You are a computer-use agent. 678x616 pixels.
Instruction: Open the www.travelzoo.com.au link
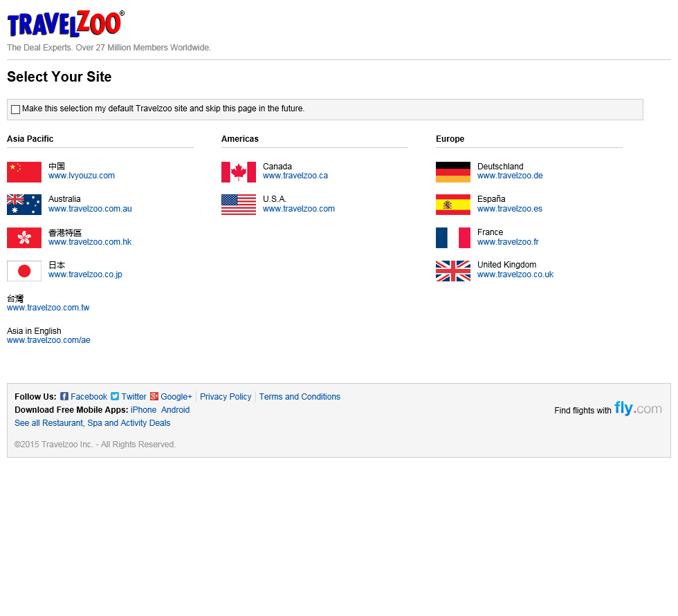(x=90, y=209)
